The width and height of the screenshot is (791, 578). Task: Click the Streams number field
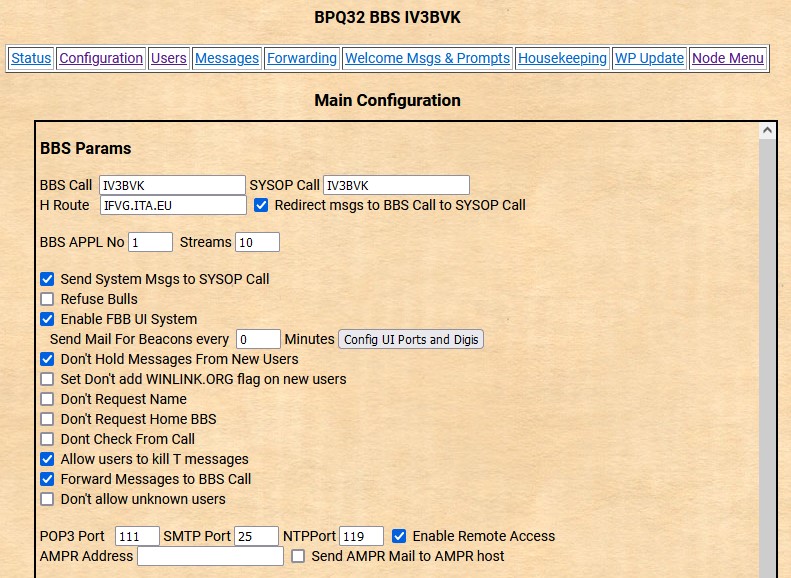click(x=257, y=242)
